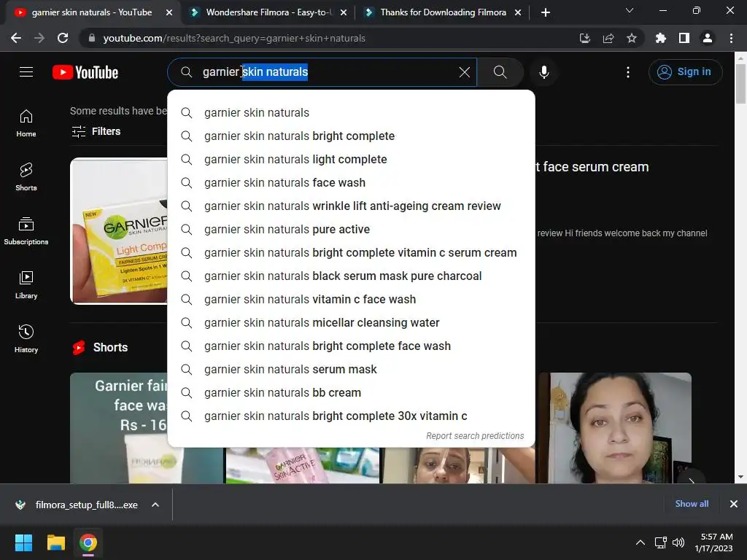The width and height of the screenshot is (747, 560).
Task: Click the install app icon in address bar
Action: pyautogui.click(x=584, y=38)
